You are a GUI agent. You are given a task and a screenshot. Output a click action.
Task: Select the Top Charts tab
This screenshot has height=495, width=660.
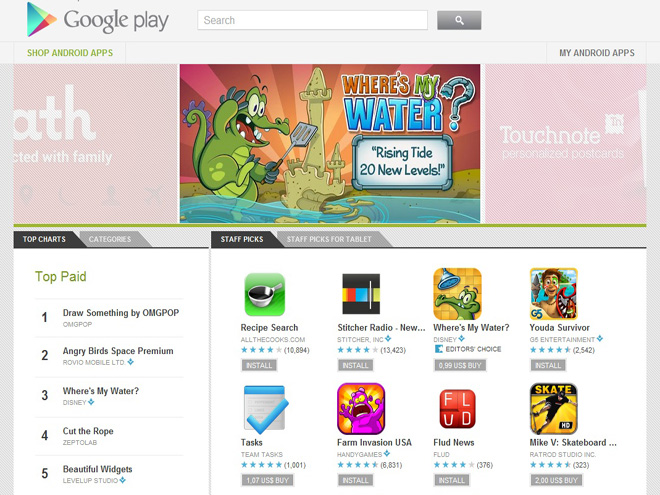tap(44, 239)
